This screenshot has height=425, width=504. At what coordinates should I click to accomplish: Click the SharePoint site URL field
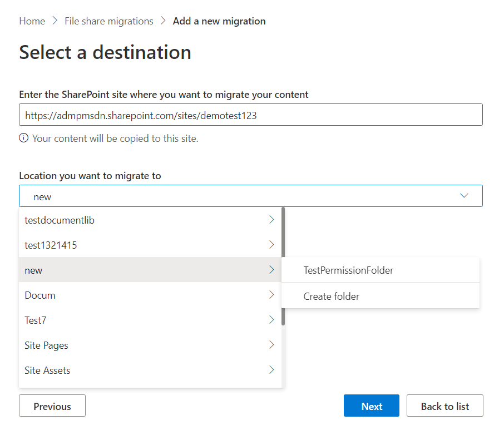pyautogui.click(x=250, y=116)
